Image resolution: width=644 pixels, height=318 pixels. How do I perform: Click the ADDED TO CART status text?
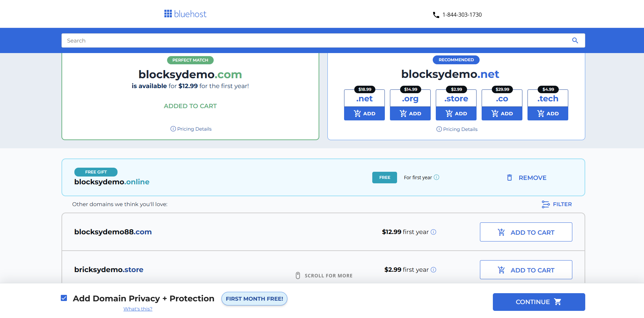coord(190,106)
